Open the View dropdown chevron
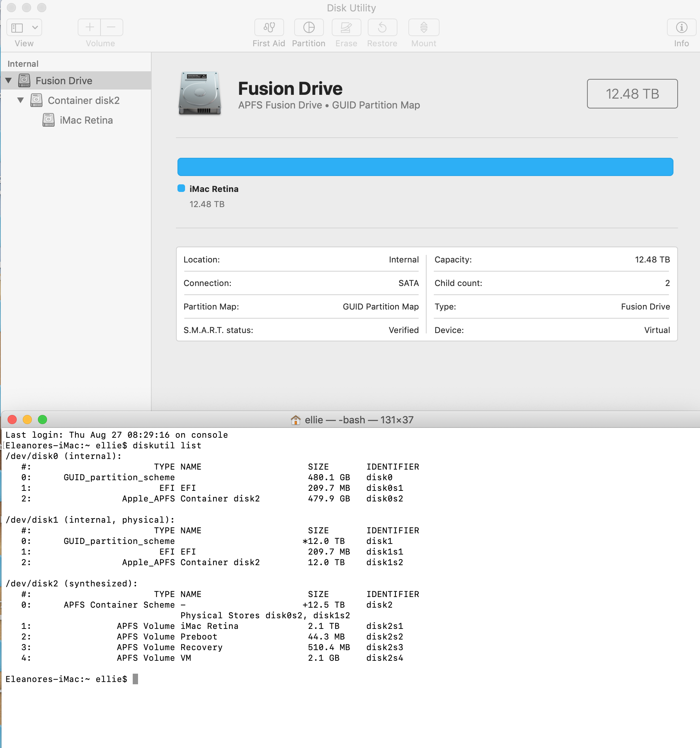700x748 pixels. [x=35, y=27]
